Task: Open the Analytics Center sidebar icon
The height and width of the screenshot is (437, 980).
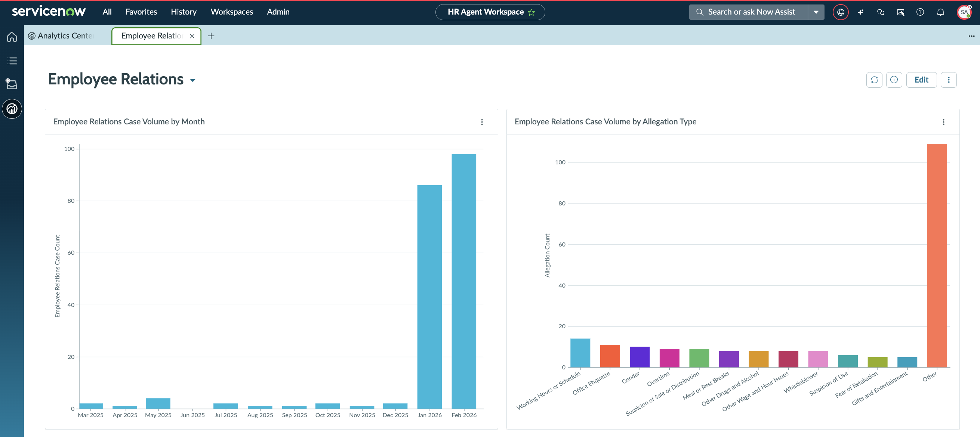Action: tap(12, 109)
